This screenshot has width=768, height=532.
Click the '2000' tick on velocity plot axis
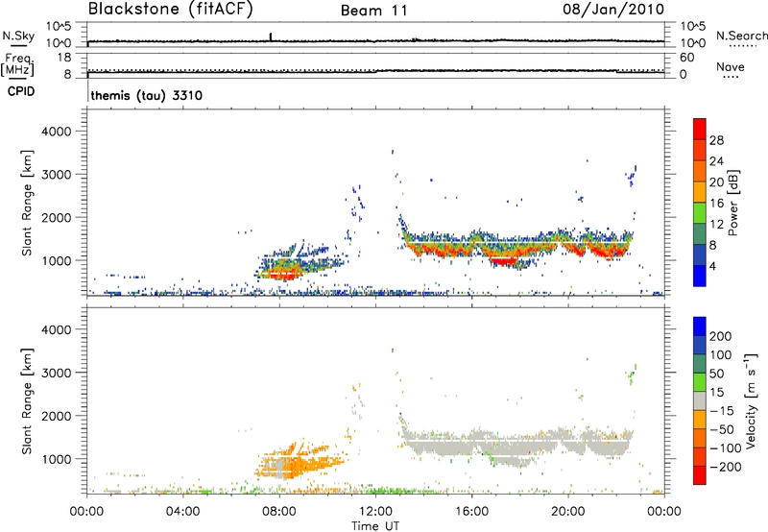point(57,416)
